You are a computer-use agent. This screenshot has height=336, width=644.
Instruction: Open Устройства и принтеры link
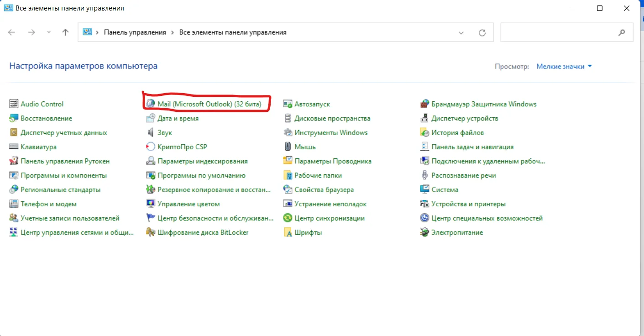[468, 204]
